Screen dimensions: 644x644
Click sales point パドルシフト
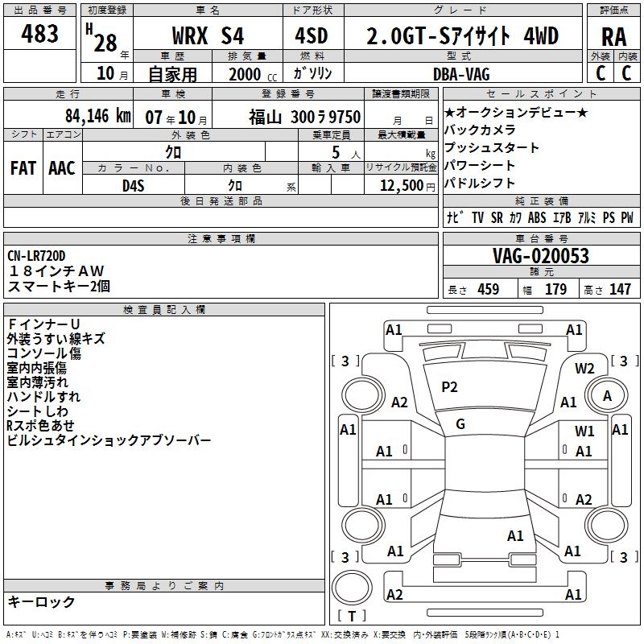(480, 183)
